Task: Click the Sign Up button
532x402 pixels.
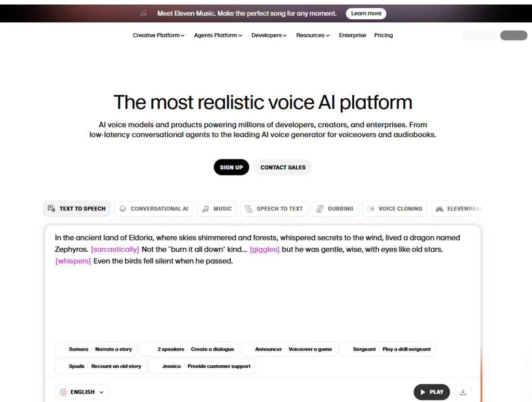Action: [x=231, y=167]
